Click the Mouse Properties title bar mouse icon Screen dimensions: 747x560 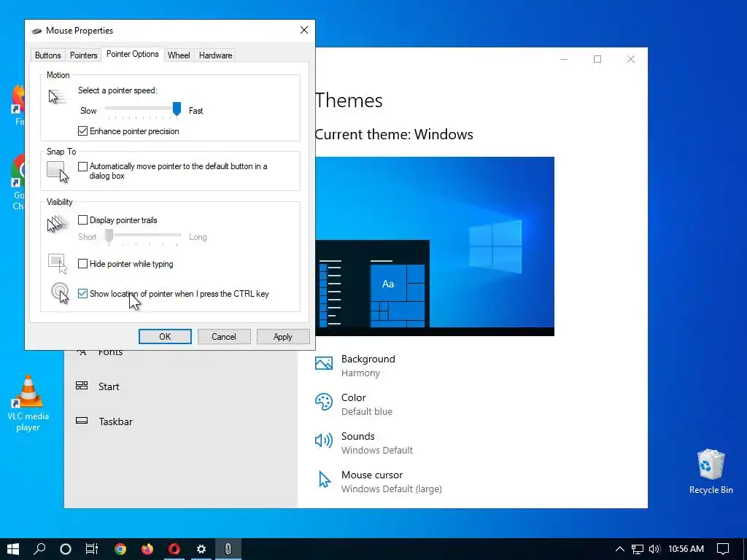pyautogui.click(x=36, y=31)
